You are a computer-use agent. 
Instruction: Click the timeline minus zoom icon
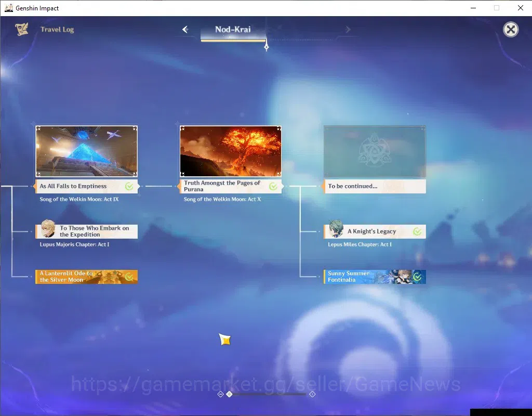(x=220, y=394)
